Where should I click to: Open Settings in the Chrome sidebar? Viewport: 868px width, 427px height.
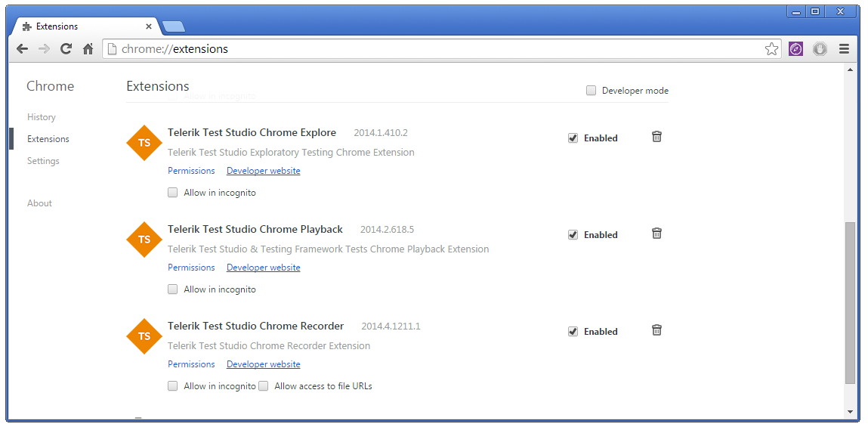(x=43, y=161)
